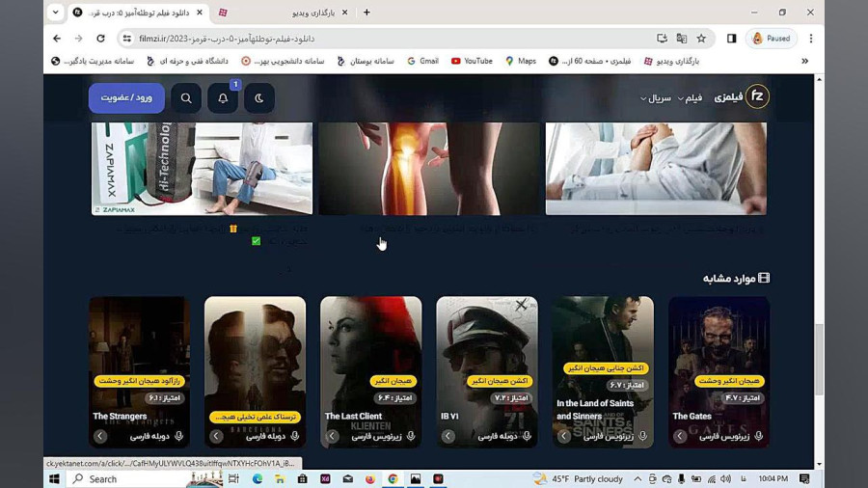Open the Paused profile button

(772, 39)
